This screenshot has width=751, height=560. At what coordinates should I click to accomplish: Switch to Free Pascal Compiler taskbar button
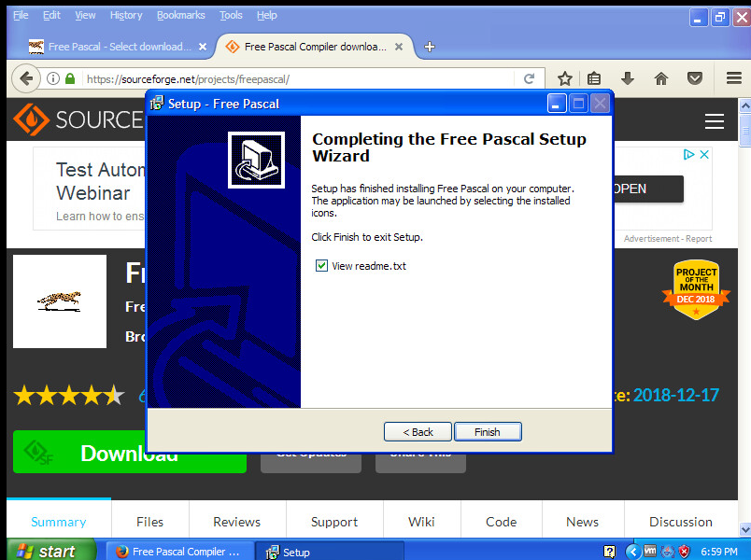click(179, 552)
